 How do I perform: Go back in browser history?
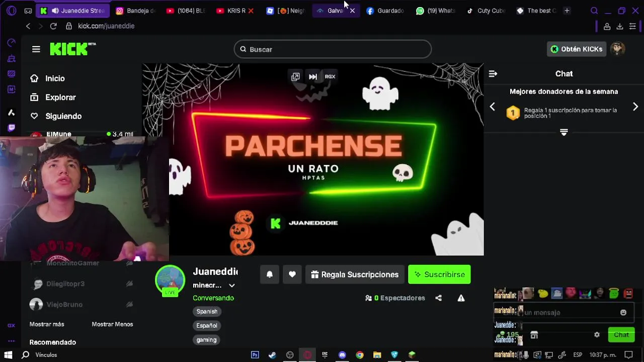click(28, 26)
